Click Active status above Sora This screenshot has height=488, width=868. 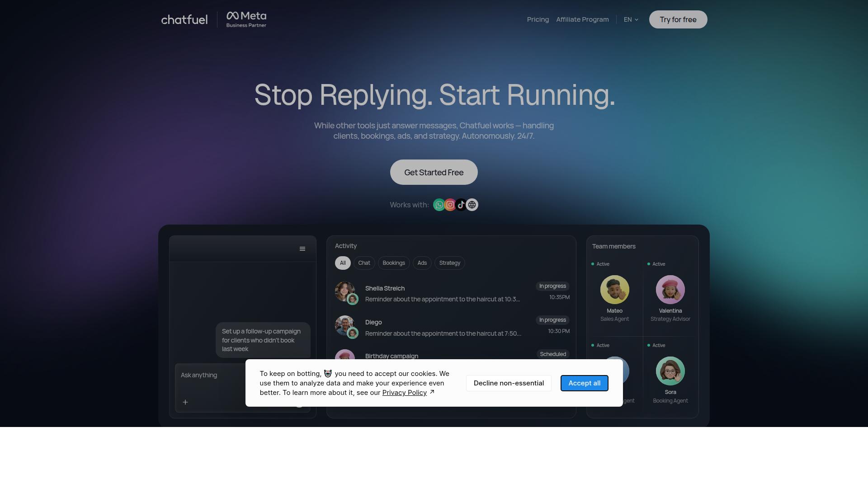coord(656,345)
